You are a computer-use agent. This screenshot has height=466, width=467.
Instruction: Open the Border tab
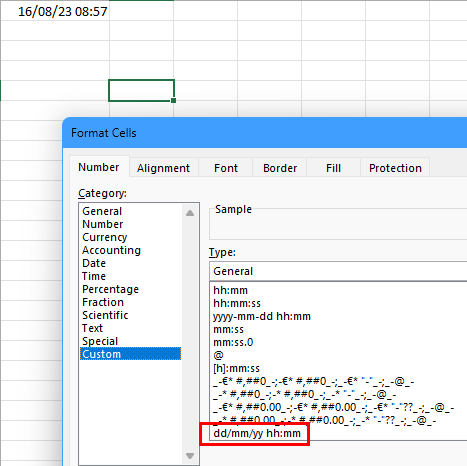[280, 168]
